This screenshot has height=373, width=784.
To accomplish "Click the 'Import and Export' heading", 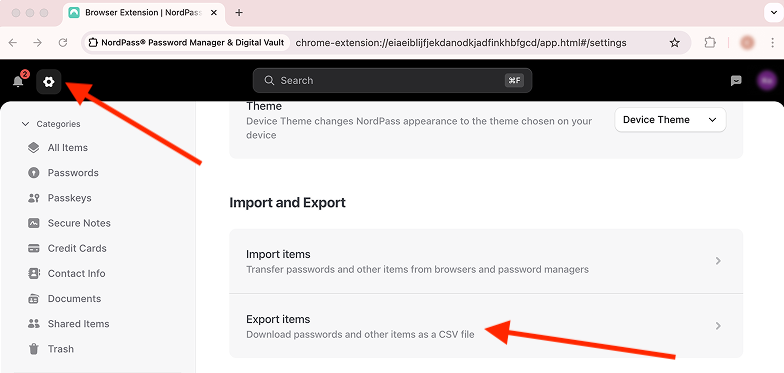I will pyautogui.click(x=288, y=202).
